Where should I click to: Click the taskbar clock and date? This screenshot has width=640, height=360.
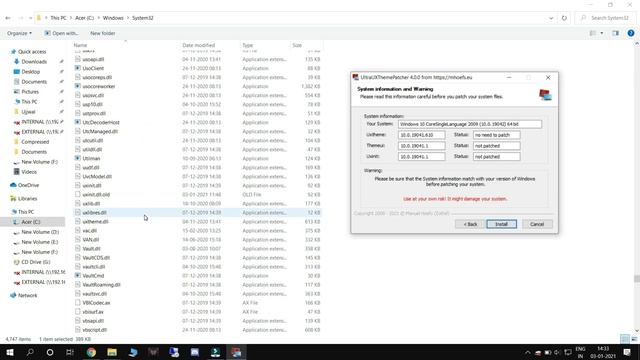point(603,352)
